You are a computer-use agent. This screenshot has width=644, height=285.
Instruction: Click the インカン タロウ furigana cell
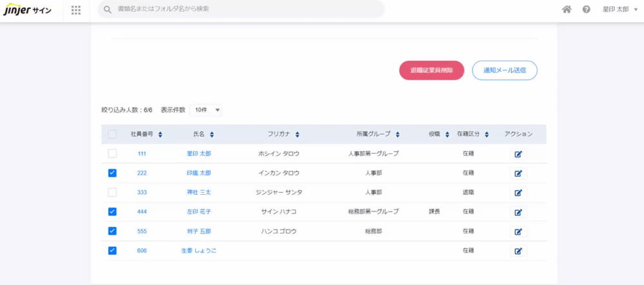coord(279,173)
